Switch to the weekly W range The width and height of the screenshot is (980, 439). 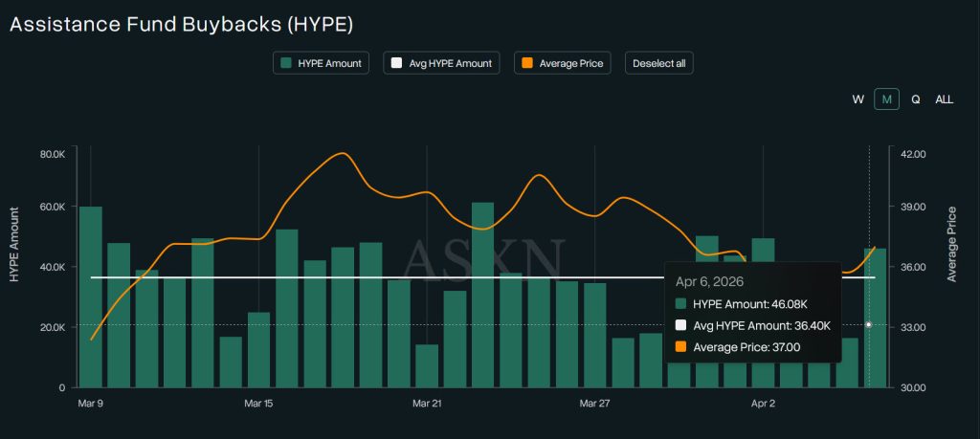(x=857, y=99)
